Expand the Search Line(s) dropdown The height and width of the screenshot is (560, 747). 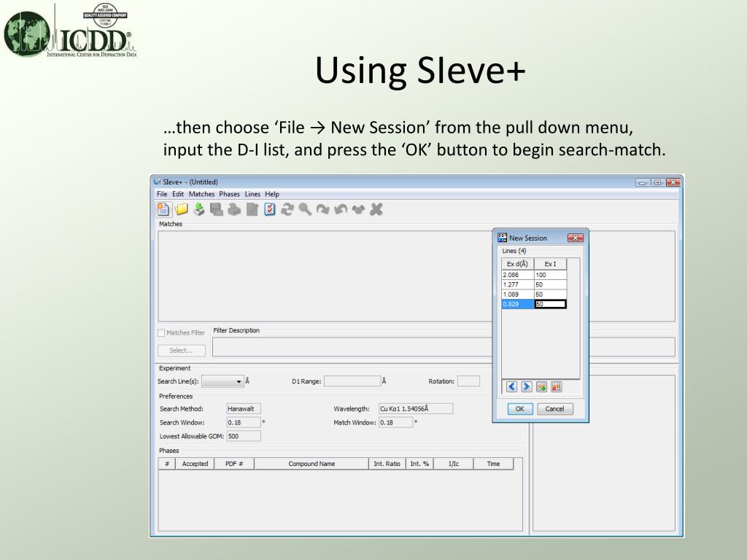239,381
